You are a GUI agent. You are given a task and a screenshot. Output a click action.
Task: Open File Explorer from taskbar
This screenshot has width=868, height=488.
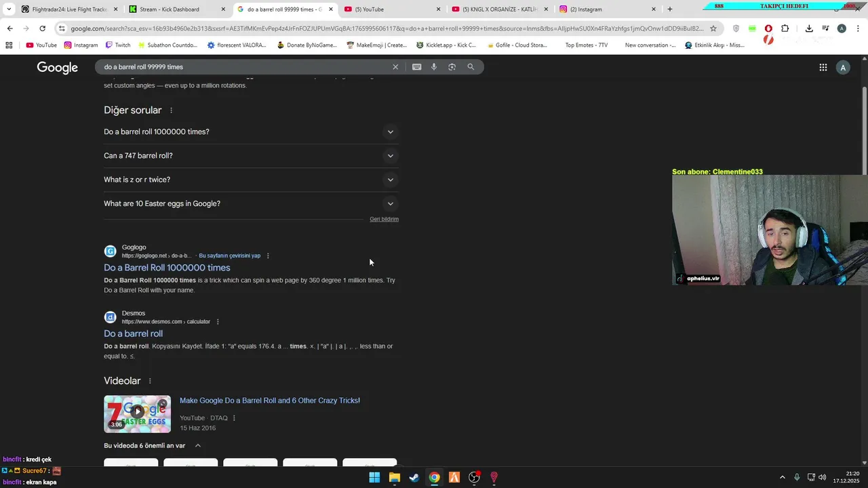394,477
